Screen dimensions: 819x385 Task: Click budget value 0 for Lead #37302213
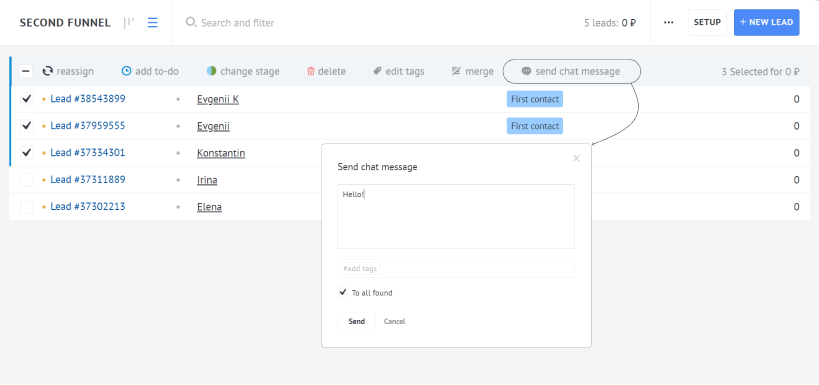click(x=797, y=207)
